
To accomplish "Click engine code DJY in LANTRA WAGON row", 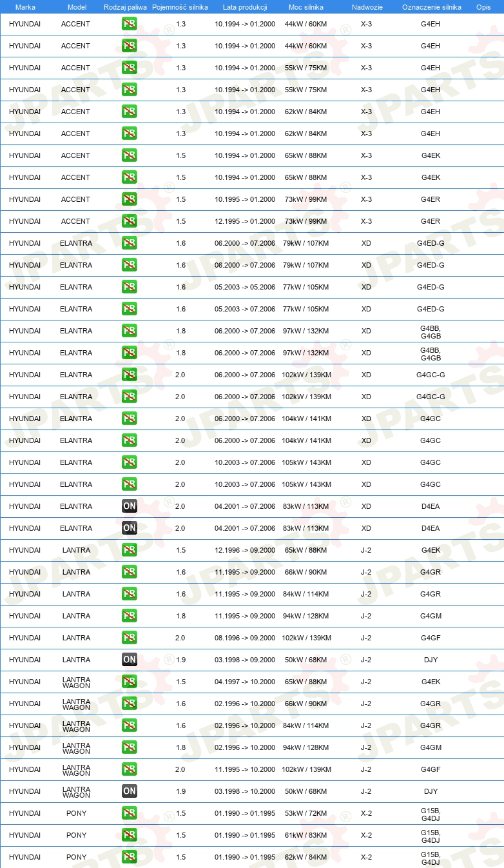I will [x=431, y=791].
